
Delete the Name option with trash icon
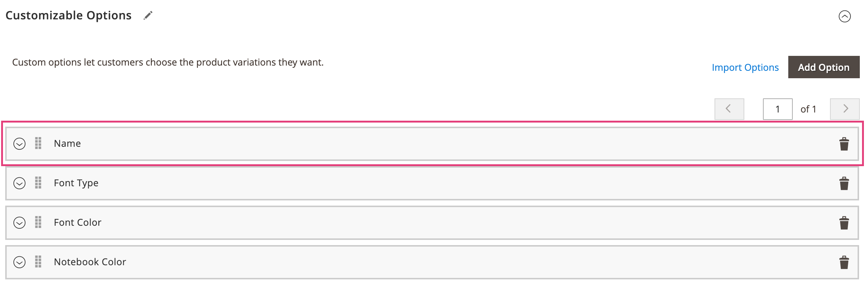(844, 144)
